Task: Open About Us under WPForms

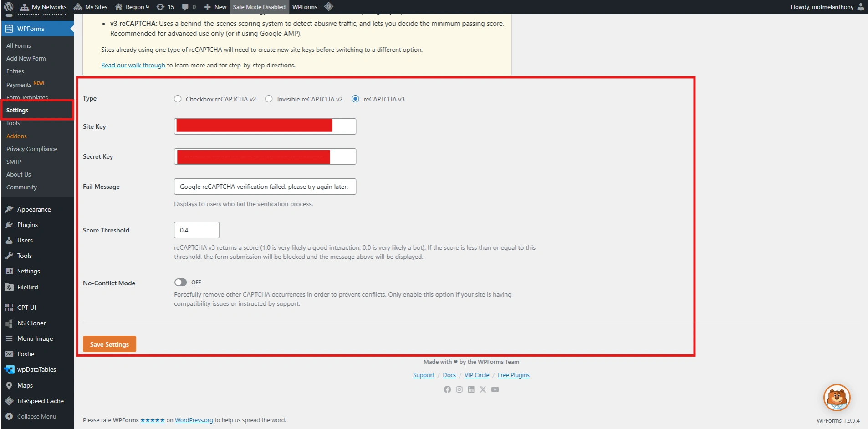Action: click(x=19, y=174)
